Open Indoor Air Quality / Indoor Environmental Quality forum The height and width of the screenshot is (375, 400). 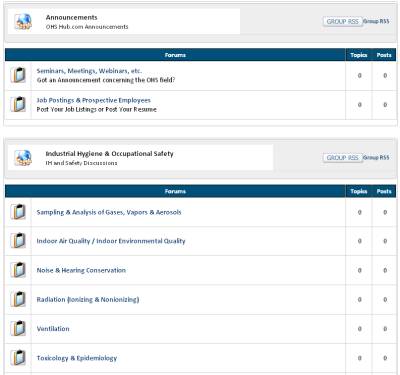pos(111,241)
